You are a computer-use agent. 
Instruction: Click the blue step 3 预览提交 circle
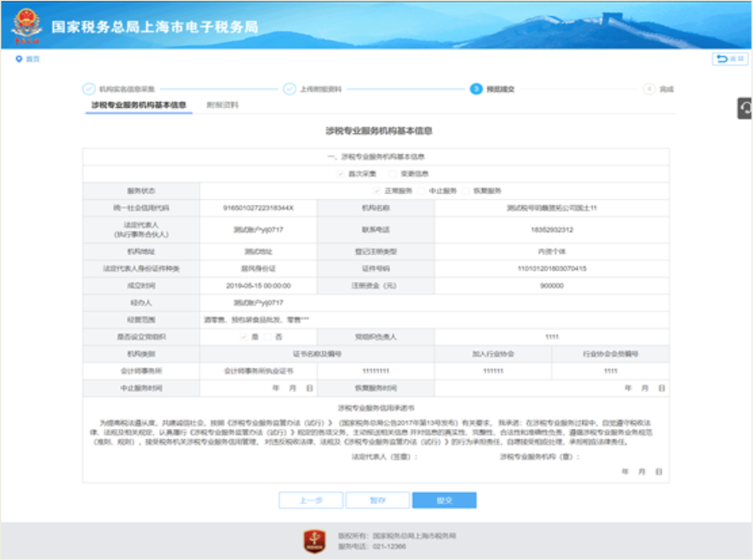[476, 89]
